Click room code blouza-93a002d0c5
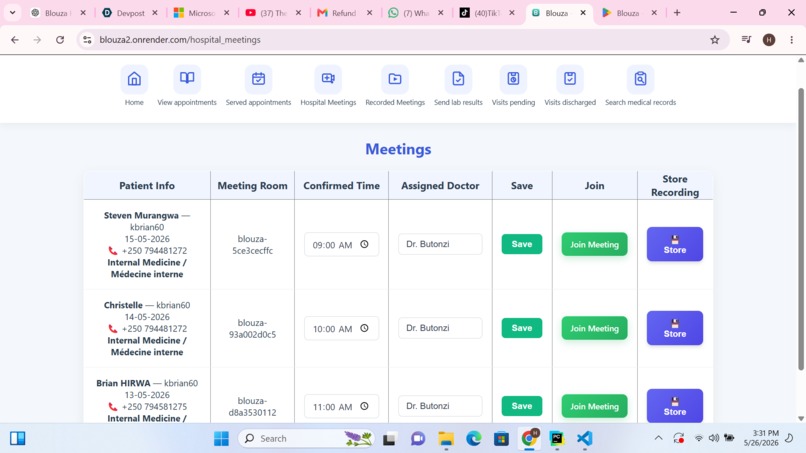This screenshot has width=806, height=453. tap(252, 329)
